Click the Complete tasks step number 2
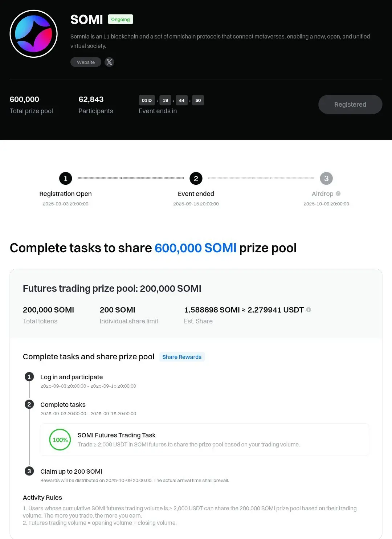392x539 pixels. [29, 404]
